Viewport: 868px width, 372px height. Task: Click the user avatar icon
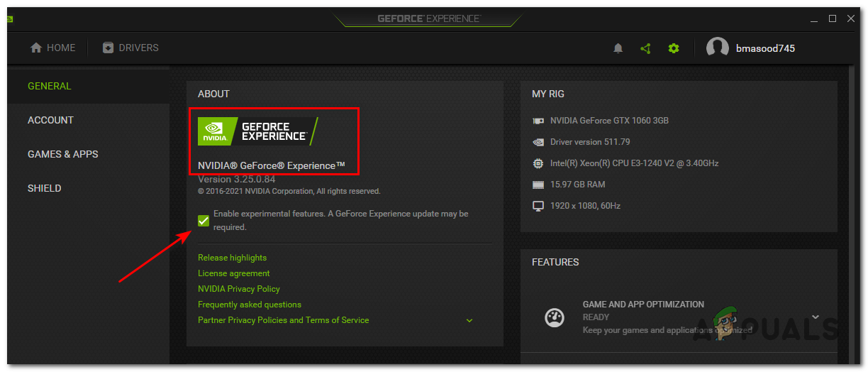[718, 48]
